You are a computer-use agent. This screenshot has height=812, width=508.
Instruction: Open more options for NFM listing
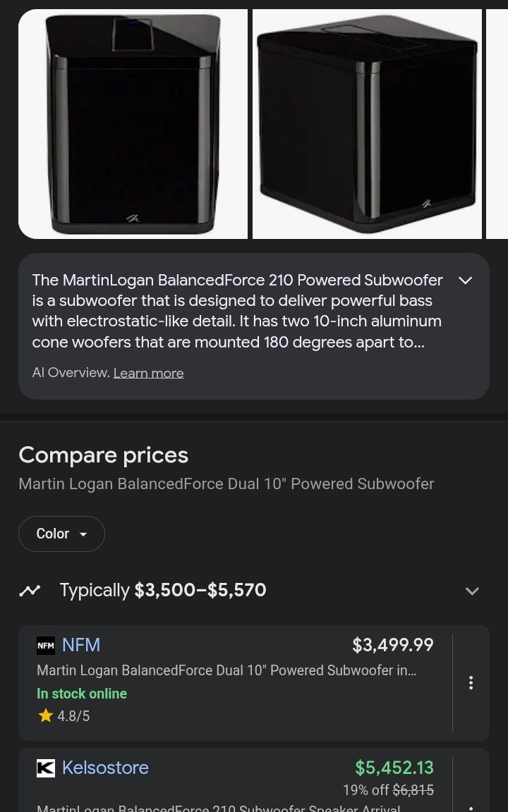(x=471, y=682)
